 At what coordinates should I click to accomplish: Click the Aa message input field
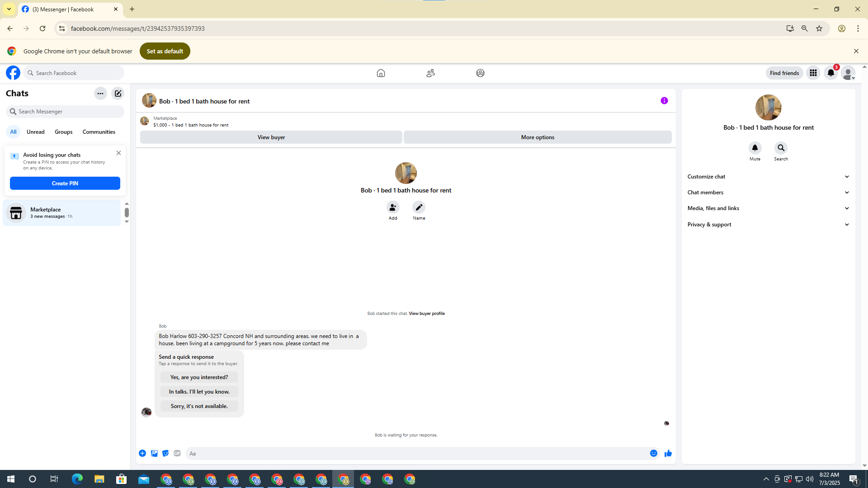(x=416, y=453)
